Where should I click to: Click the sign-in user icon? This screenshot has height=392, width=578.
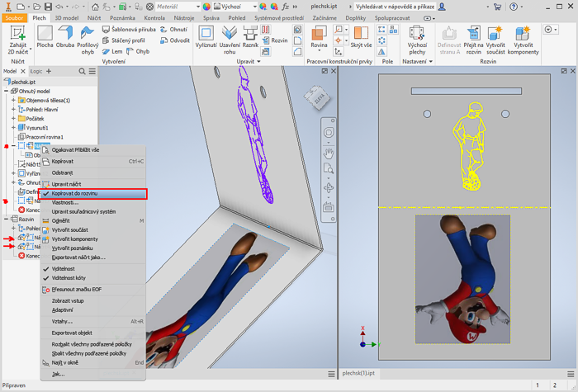(442, 7)
